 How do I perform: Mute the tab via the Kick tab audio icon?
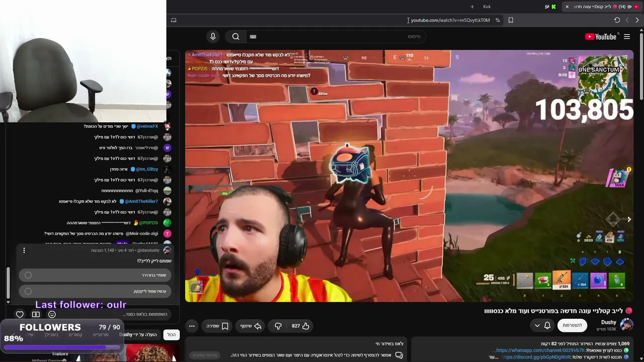coord(547,7)
